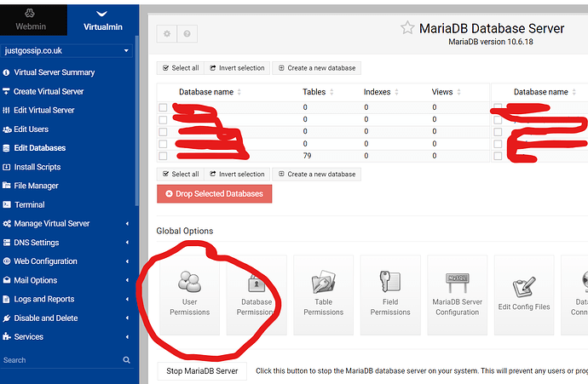Click the sidebar Search field
This screenshot has width=588, height=384.
point(60,360)
